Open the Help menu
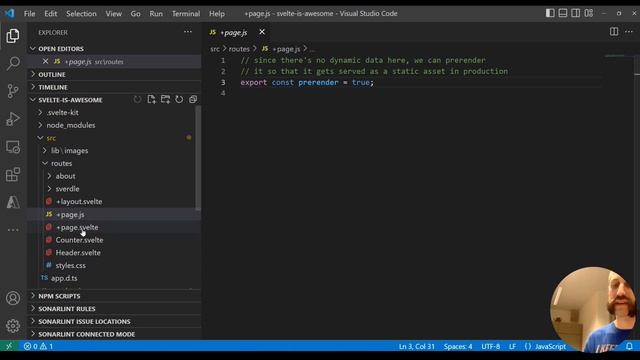 tap(217, 13)
